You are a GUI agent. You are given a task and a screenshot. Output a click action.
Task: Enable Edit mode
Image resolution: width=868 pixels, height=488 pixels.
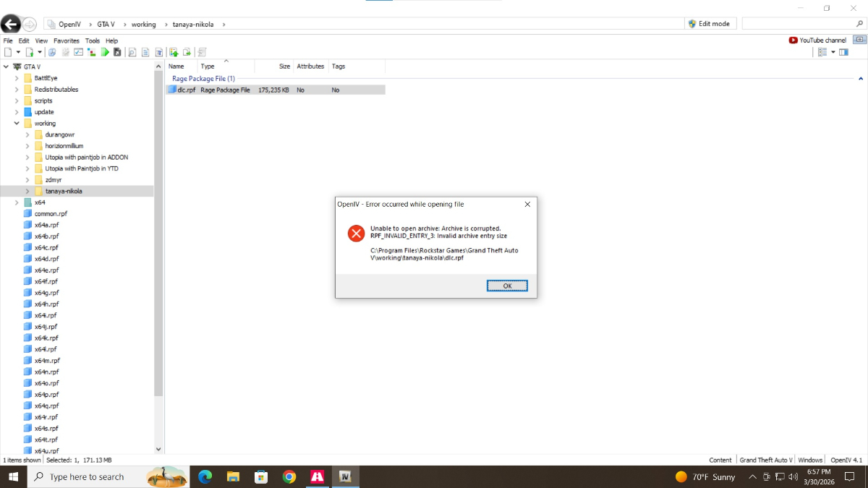pyautogui.click(x=710, y=24)
